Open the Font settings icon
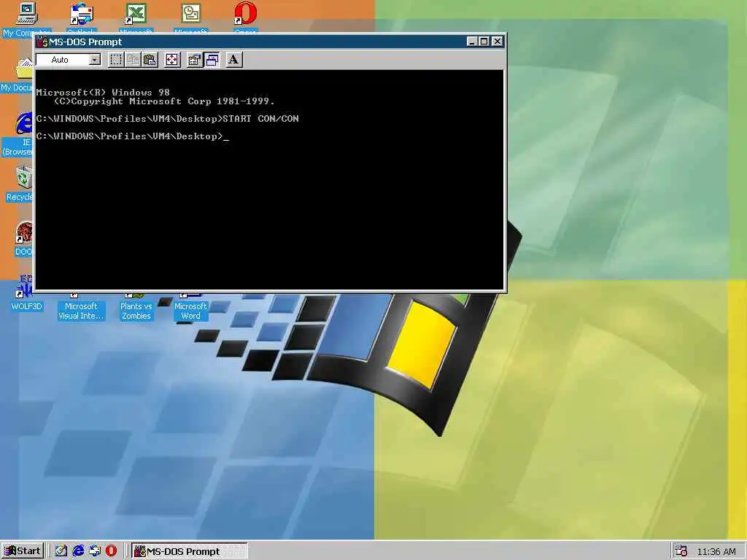This screenshot has width=747, height=560. coord(233,60)
